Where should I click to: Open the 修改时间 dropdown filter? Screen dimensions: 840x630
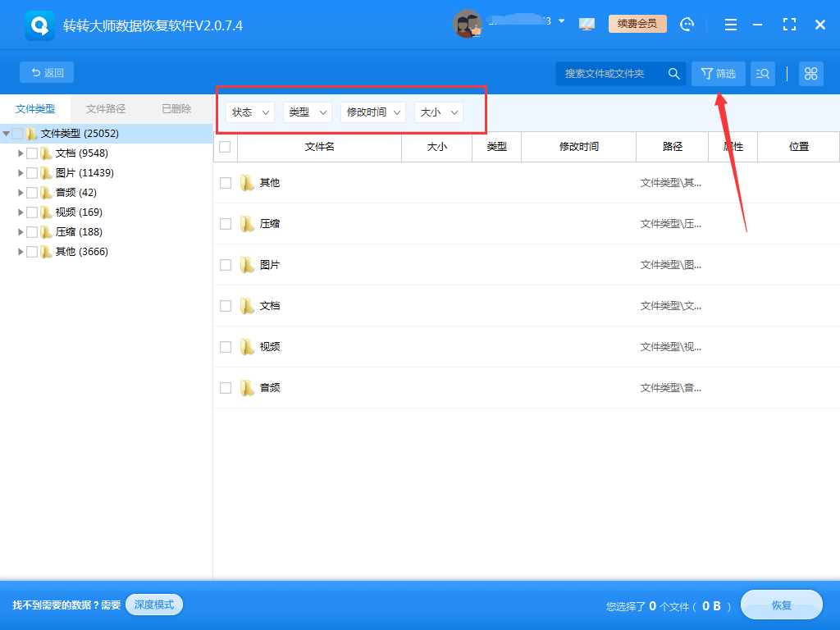pos(373,112)
